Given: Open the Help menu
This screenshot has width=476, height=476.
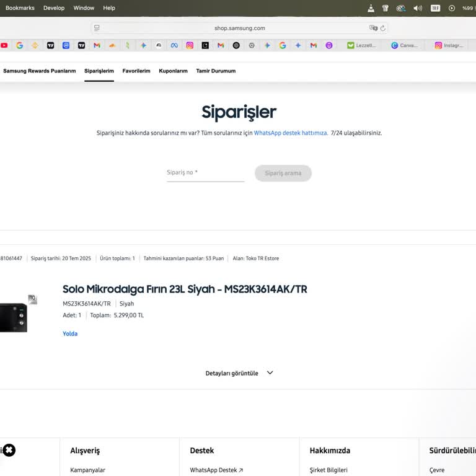Looking at the screenshot, I should (109, 8).
